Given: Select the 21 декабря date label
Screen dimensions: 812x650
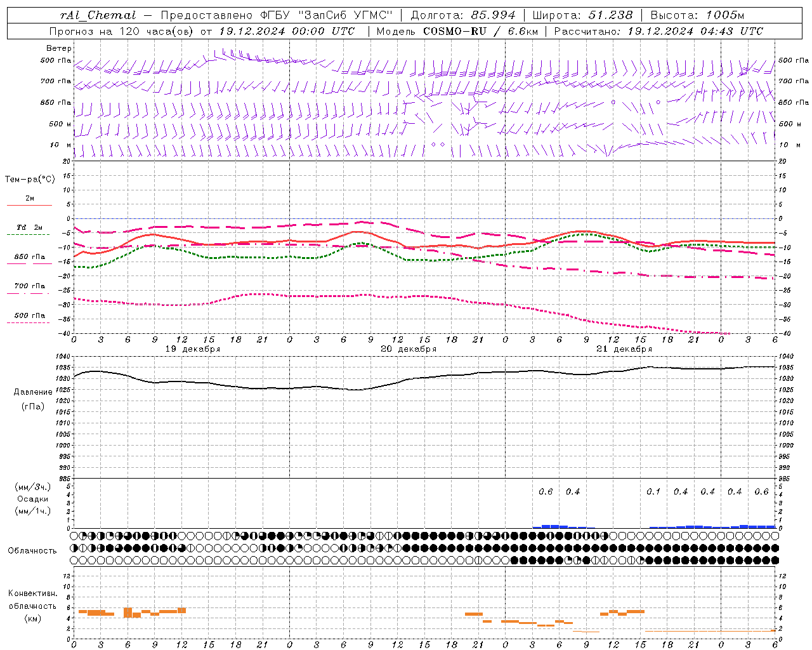Looking at the screenshot, I should click(624, 349).
